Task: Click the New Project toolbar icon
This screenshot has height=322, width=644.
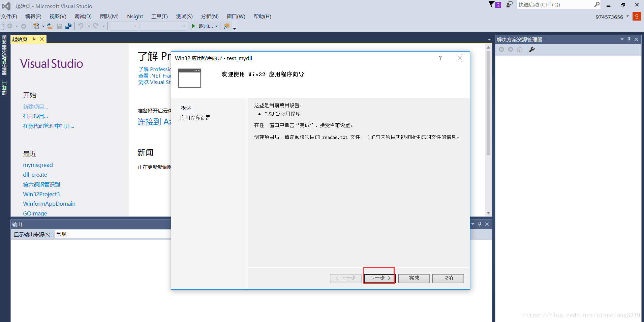Action: [36, 26]
